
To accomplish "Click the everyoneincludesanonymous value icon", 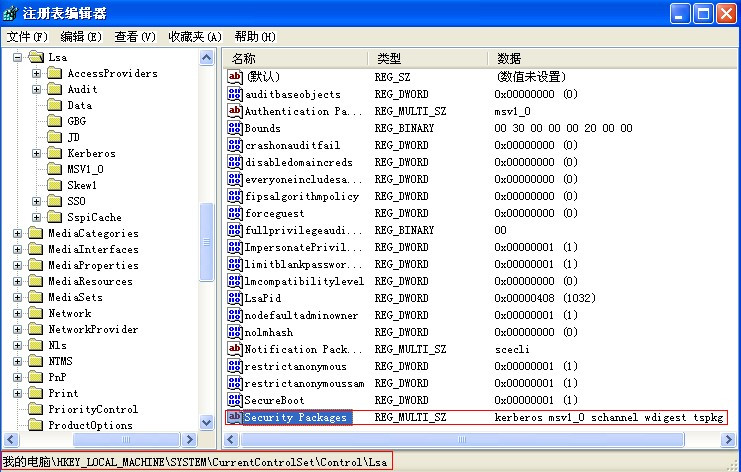I will coord(235,179).
